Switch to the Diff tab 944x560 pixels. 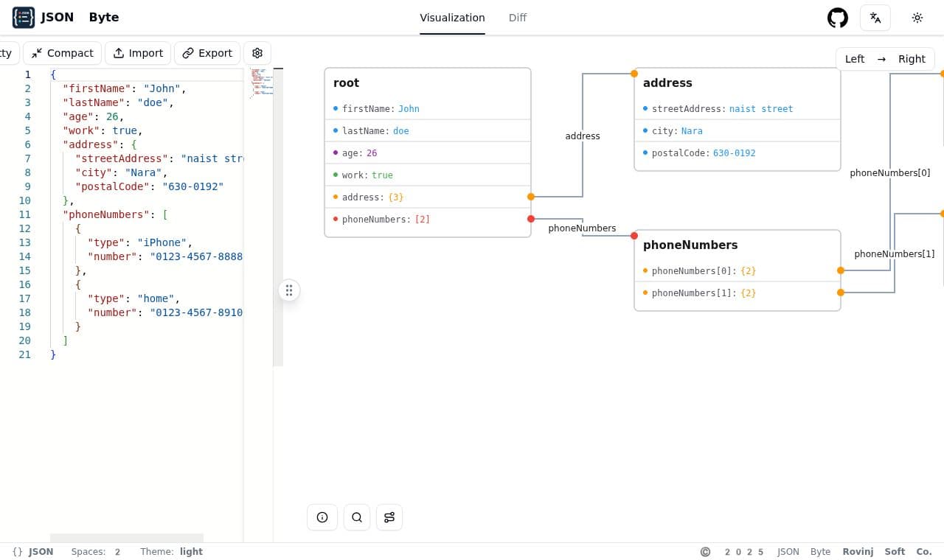tap(518, 18)
